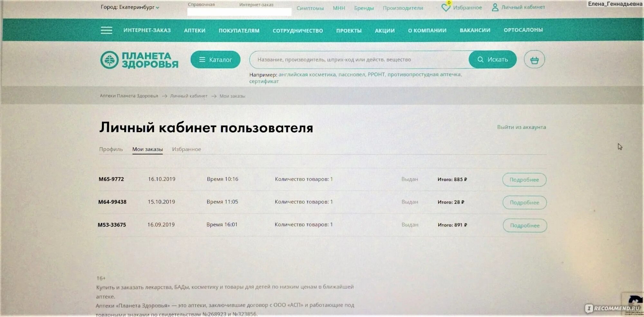Click total Итого: 885 ₽
Viewport: 644px width, 317px height.
point(452,179)
